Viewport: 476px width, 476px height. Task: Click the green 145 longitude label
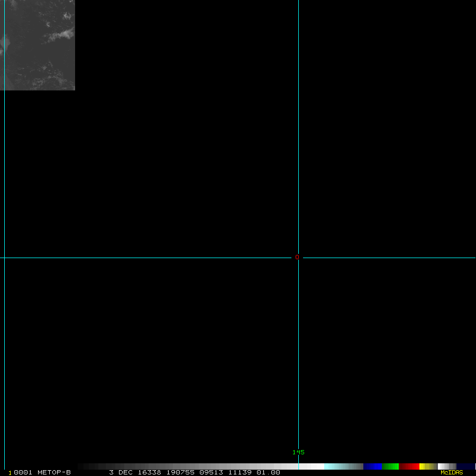(x=298, y=452)
